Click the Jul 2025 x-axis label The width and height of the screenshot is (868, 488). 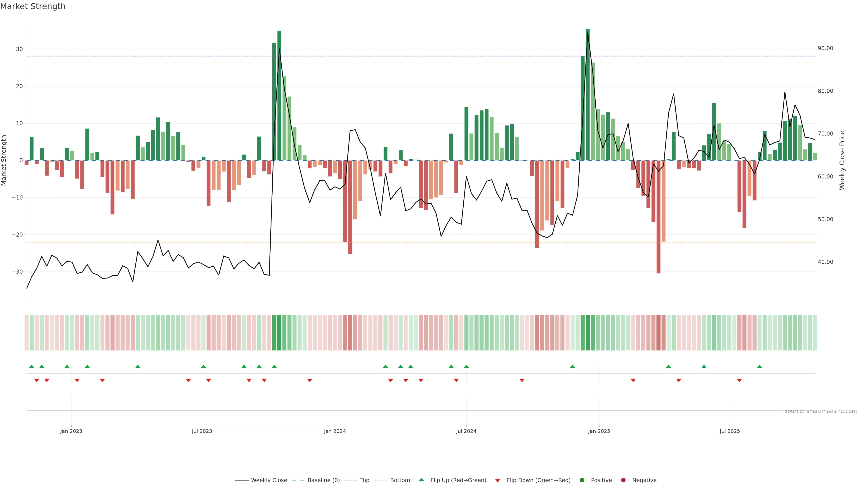coord(729,431)
